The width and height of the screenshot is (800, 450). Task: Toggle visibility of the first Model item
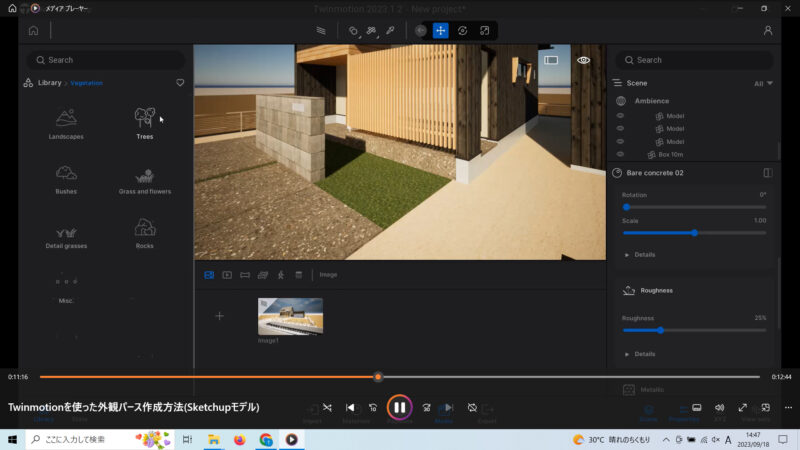tap(620, 116)
